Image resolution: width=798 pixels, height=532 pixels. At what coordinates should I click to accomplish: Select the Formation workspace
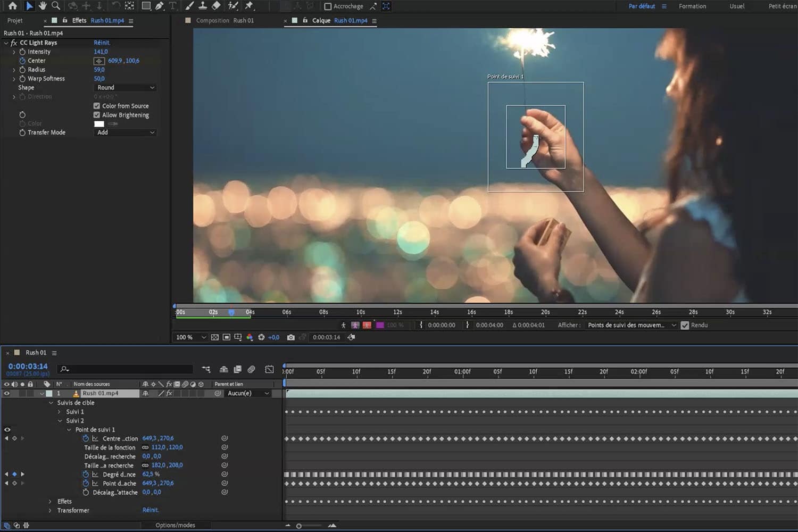692,6
